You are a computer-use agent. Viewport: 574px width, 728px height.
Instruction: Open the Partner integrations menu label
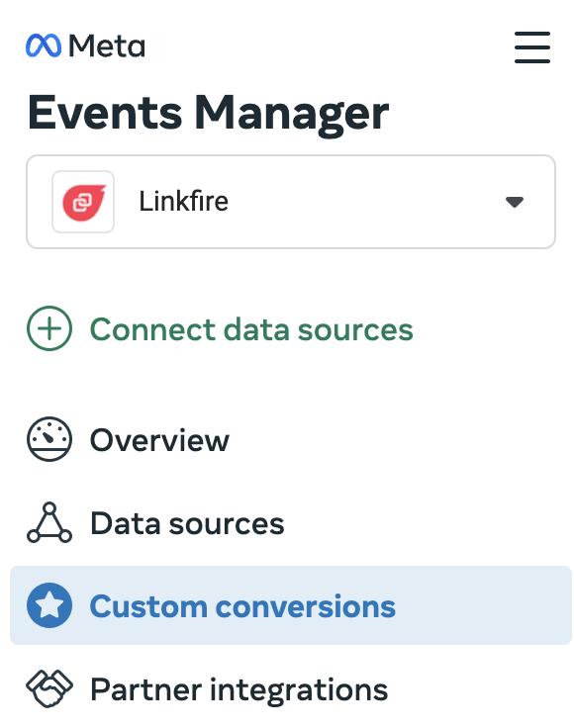click(239, 689)
